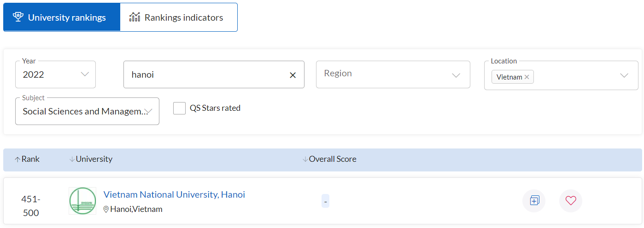Click into the hanoi search field
This screenshot has height=228, width=644.
[207, 74]
